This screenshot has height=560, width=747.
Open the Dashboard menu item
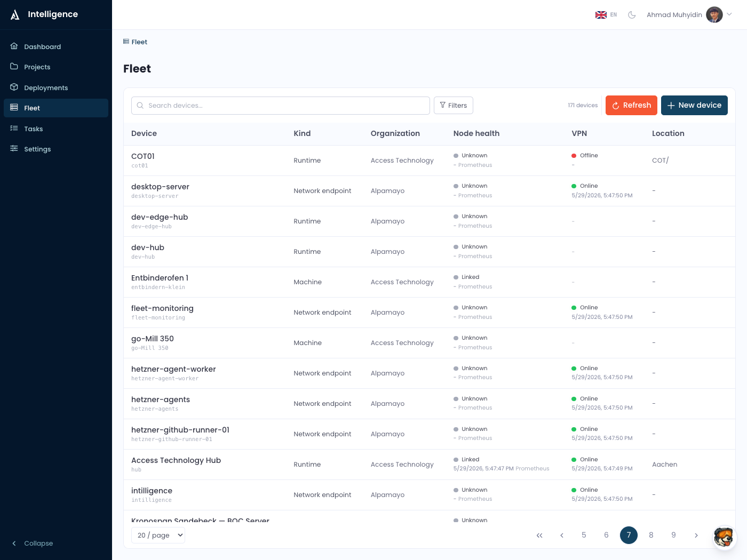click(56, 46)
